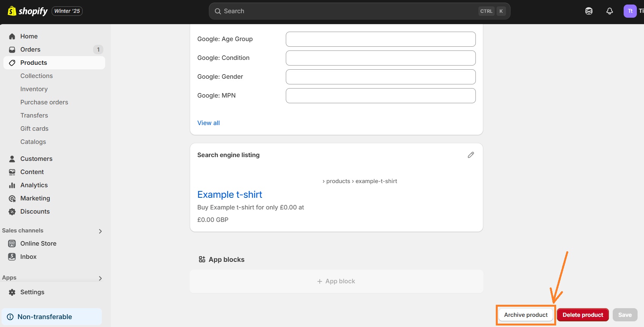
Task: Expand the Sales channels section chevron
Action: (x=100, y=231)
